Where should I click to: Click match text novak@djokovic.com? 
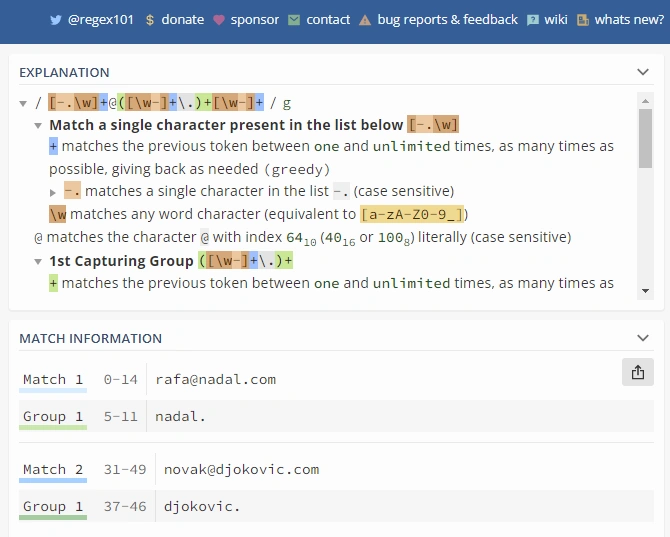(241, 470)
